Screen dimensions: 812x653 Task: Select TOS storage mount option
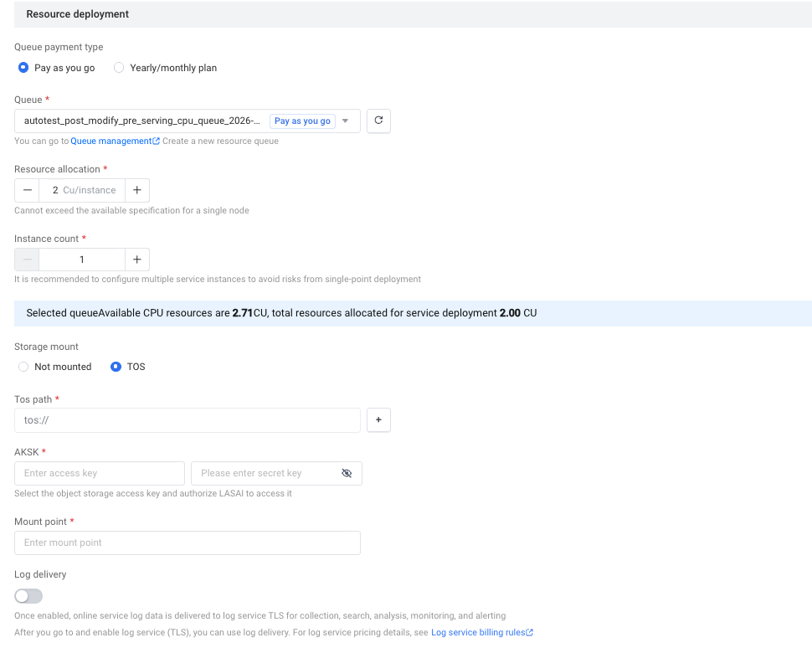[x=116, y=367]
